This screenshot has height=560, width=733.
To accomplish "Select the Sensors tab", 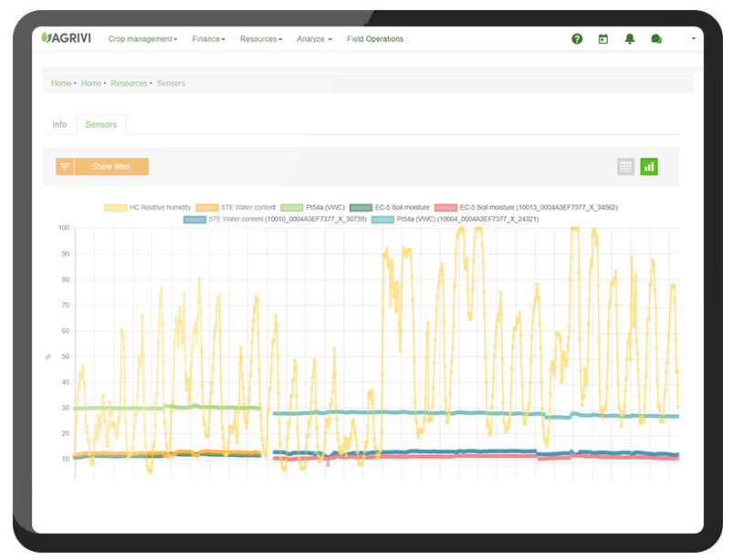I will click(101, 125).
